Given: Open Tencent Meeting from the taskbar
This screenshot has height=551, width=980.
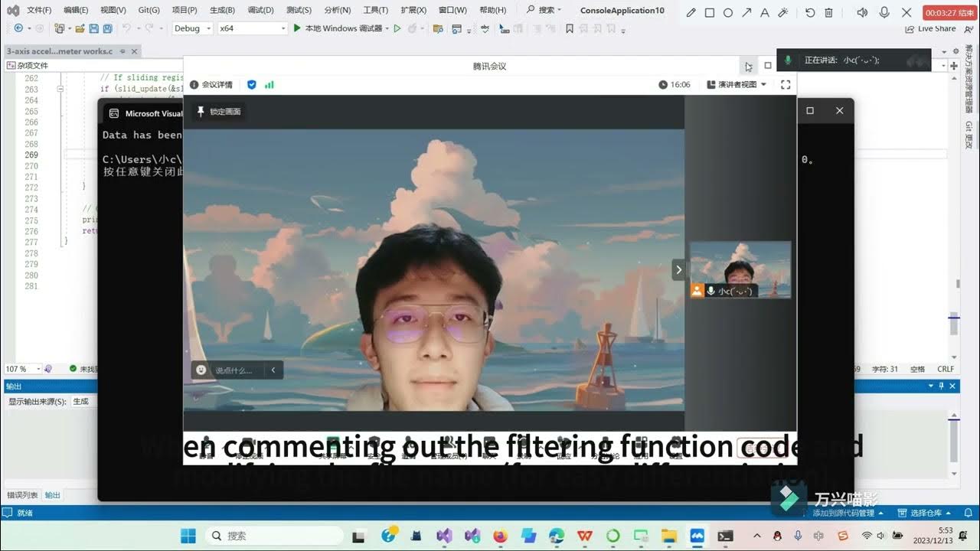Looking at the screenshot, I should tap(697, 536).
